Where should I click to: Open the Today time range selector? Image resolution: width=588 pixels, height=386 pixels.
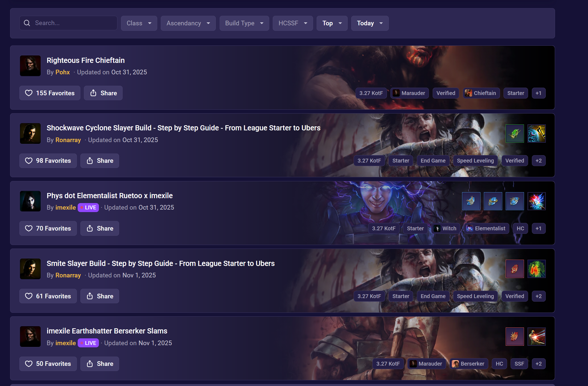tap(369, 23)
